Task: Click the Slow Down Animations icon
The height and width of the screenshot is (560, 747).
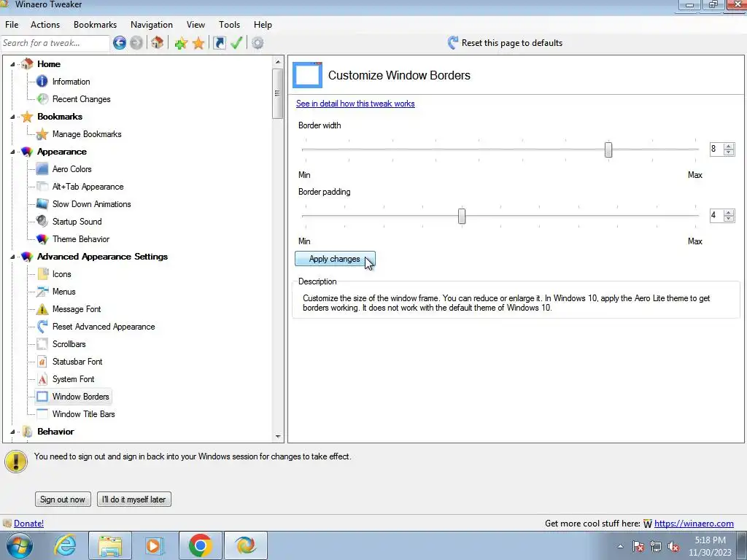Action: point(42,204)
